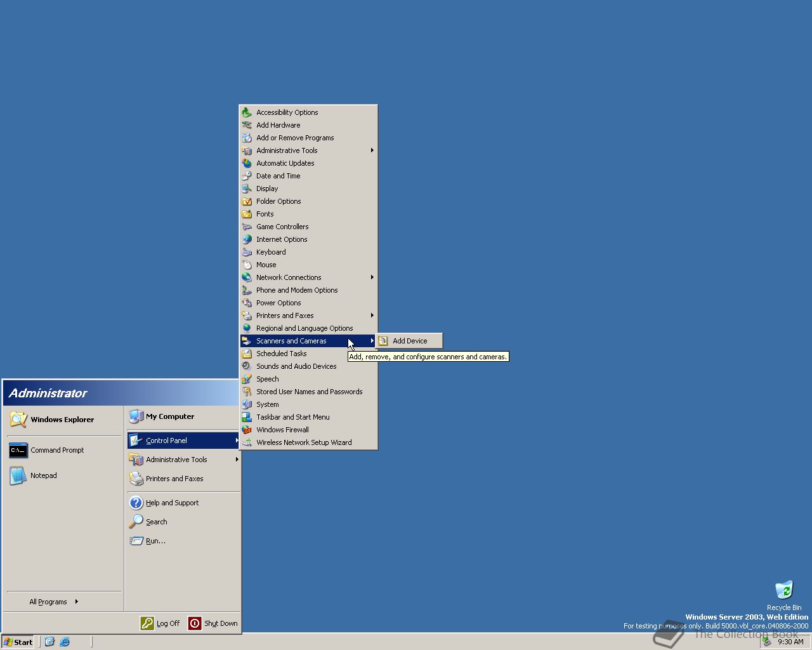The width and height of the screenshot is (812, 650).
Task: Click the Show Desktop quick launch icon
Action: [x=49, y=642]
